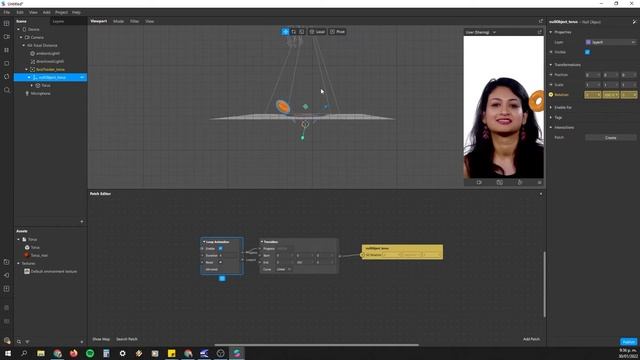This screenshot has width=640, height=360.
Task: Open the Edit menu
Action: [20, 12]
